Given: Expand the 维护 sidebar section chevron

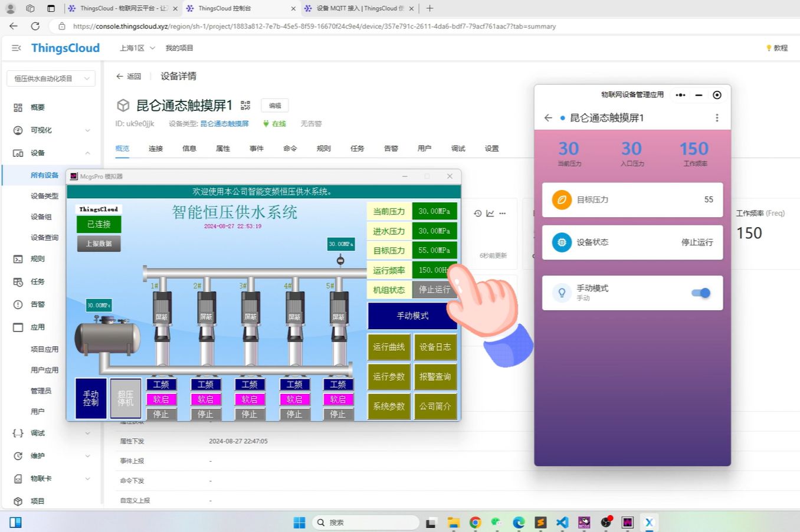Looking at the screenshot, I should pyautogui.click(x=87, y=456).
